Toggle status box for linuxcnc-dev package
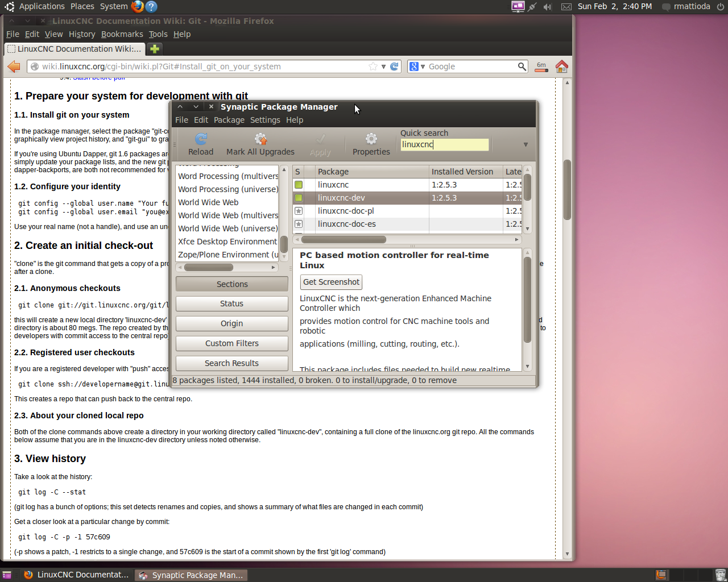 tap(299, 198)
